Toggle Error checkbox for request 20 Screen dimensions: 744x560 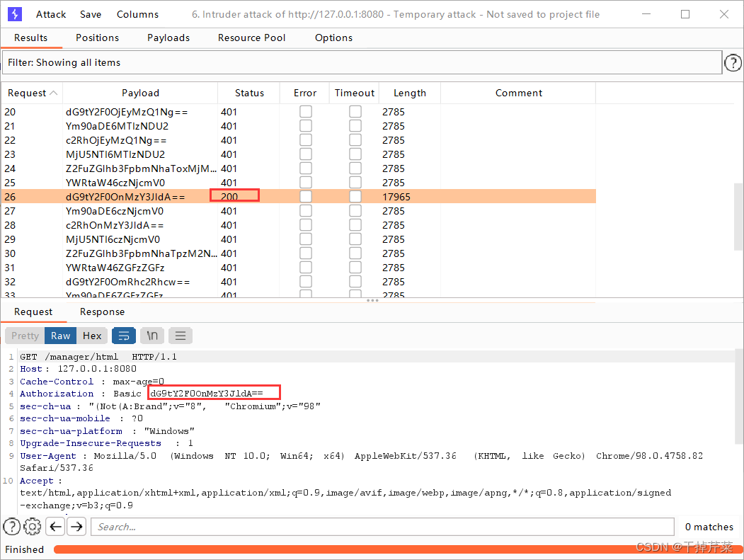click(x=306, y=112)
